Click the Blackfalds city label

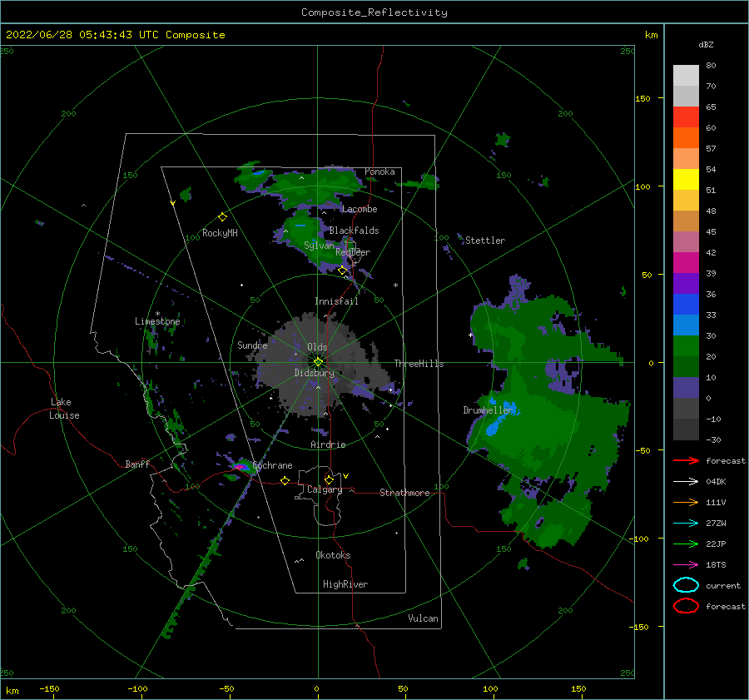click(x=354, y=231)
